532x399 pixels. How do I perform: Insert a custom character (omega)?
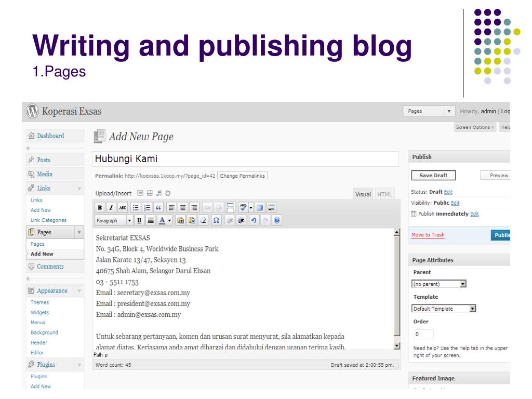coord(216,220)
